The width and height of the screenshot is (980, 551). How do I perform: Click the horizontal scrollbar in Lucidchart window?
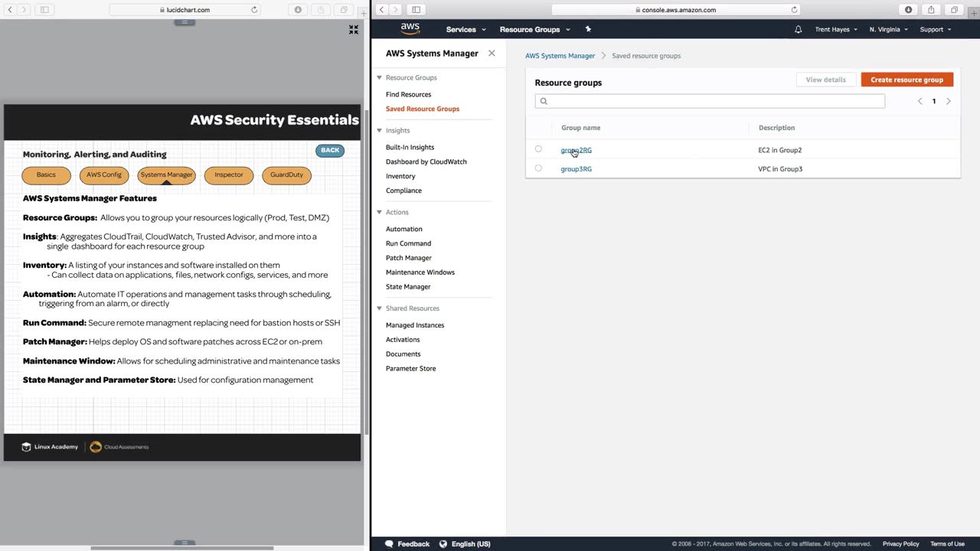[x=182, y=548]
